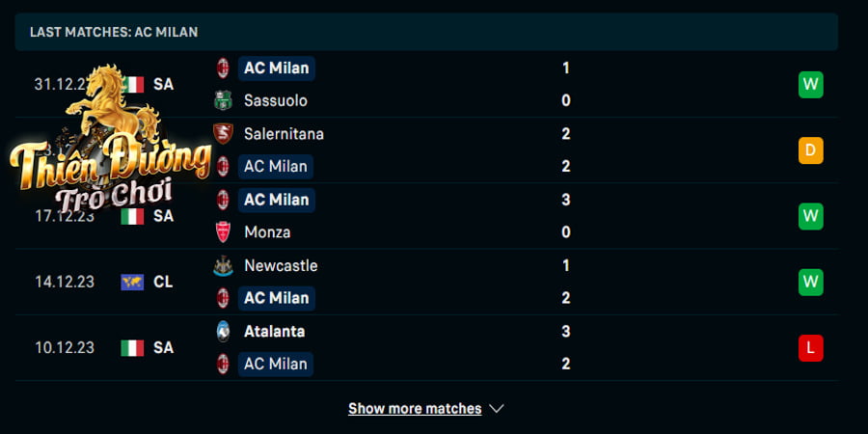Click the orange D draw badge
The width and height of the screenshot is (868, 434).
coord(810,150)
